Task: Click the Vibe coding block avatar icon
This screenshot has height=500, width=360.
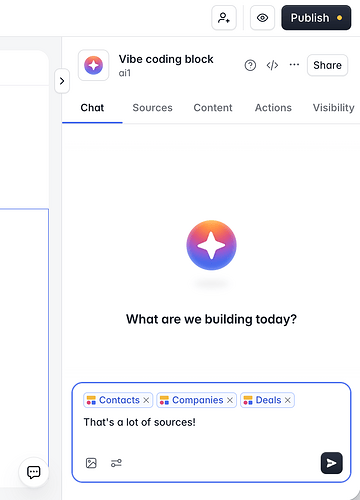Action: tap(93, 65)
